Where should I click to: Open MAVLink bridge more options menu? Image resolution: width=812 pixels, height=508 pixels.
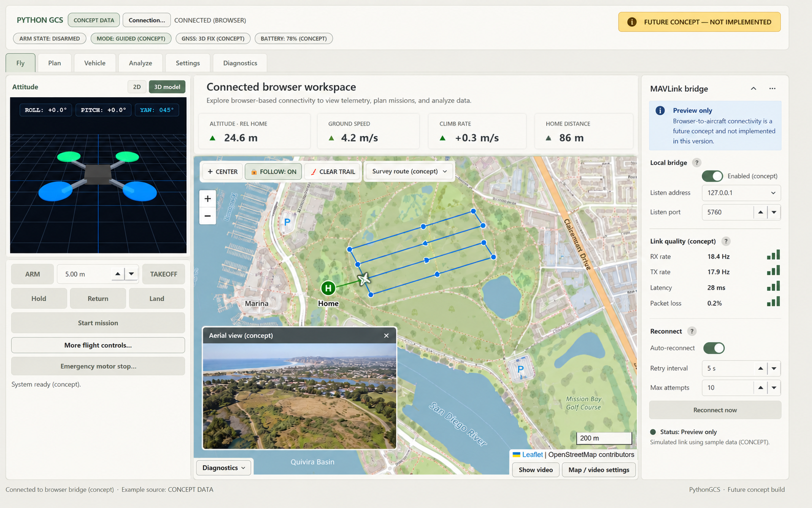772,89
